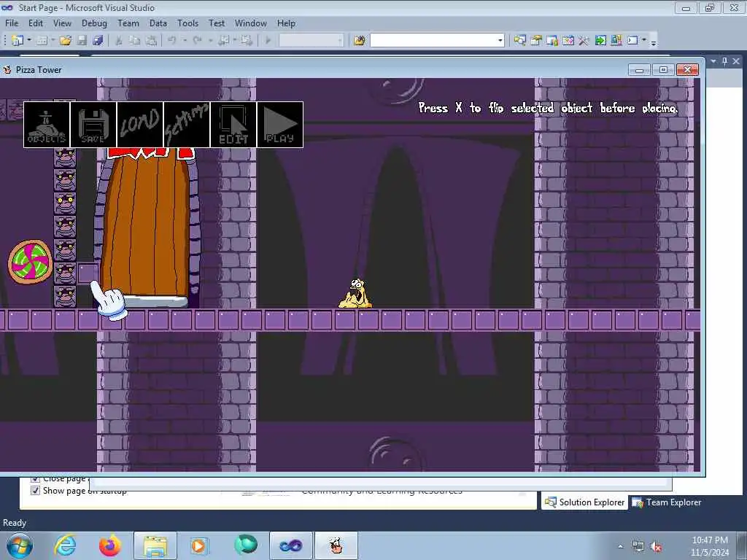
Task: Click the Paste toolbar icon
Action: (x=151, y=41)
